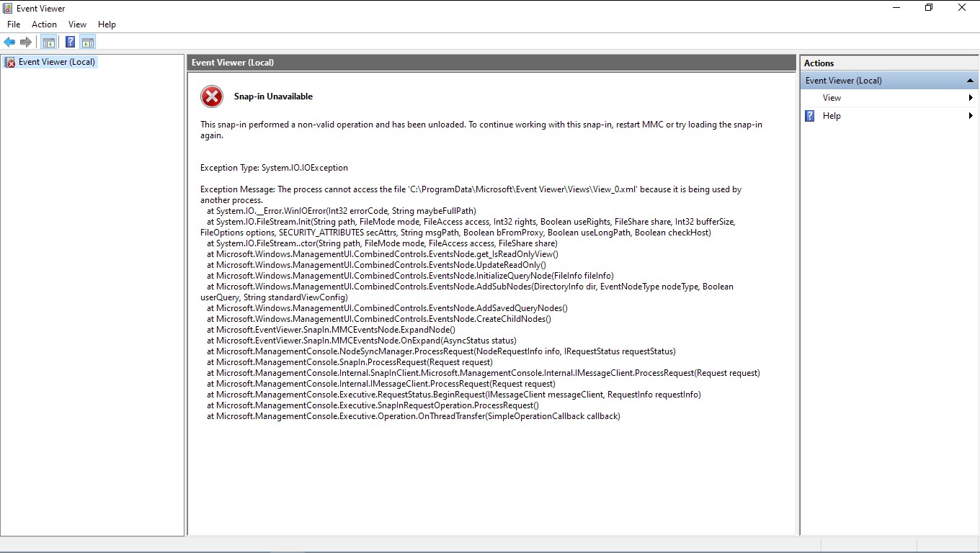Close the Event Viewer window

click(962, 8)
